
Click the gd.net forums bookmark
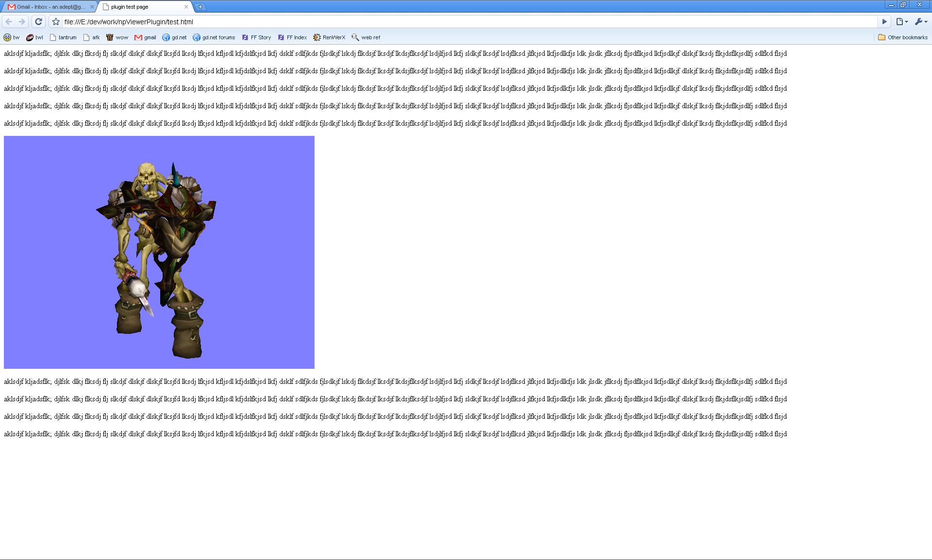click(x=214, y=37)
